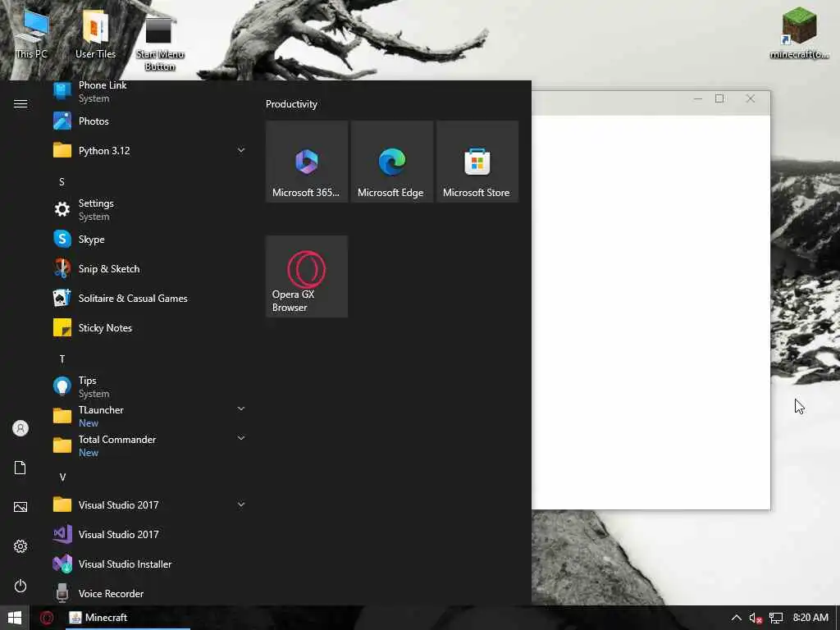Click the 8:20 AM clock
Image resolution: width=840 pixels, height=630 pixels.
[810, 618]
